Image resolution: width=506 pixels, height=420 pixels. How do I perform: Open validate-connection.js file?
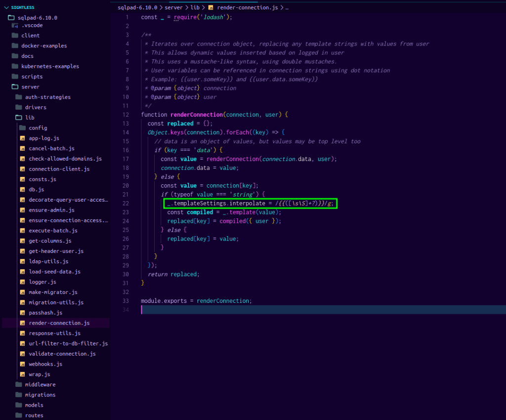pyautogui.click(x=62, y=354)
